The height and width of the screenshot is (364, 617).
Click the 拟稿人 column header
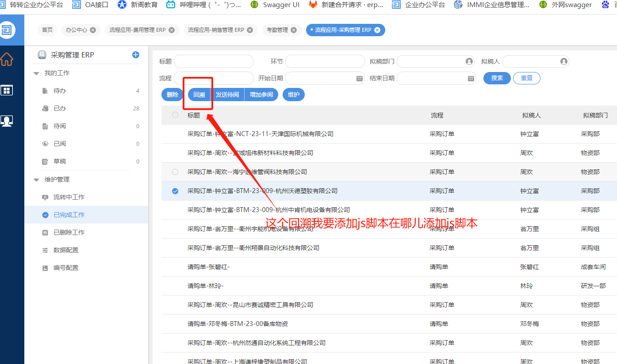531,115
